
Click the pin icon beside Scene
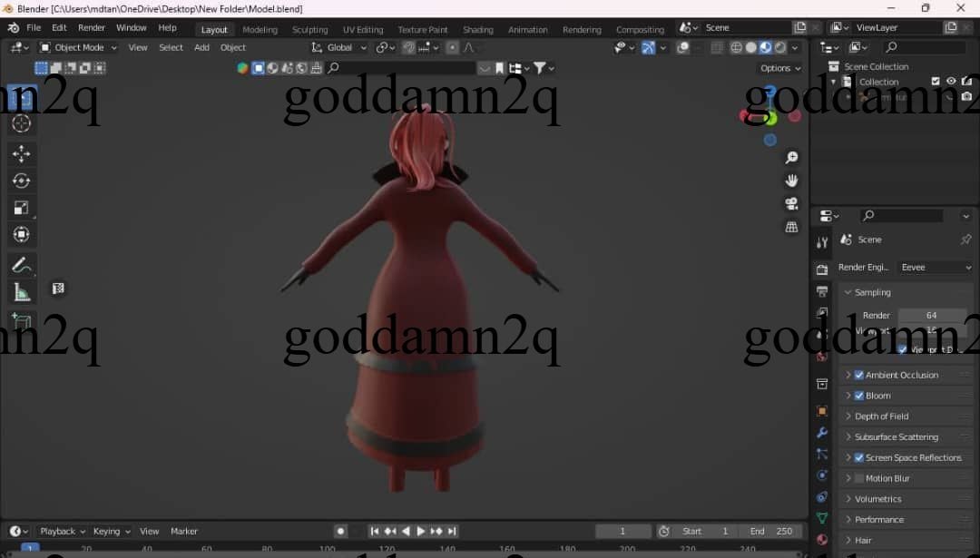coord(965,240)
